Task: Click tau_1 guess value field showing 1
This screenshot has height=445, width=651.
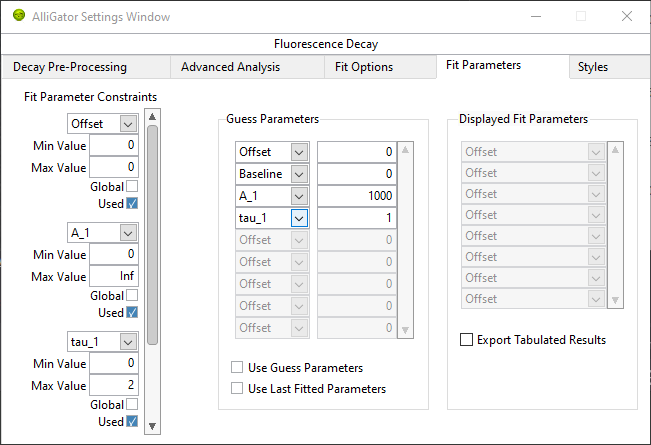Action: 357,218
